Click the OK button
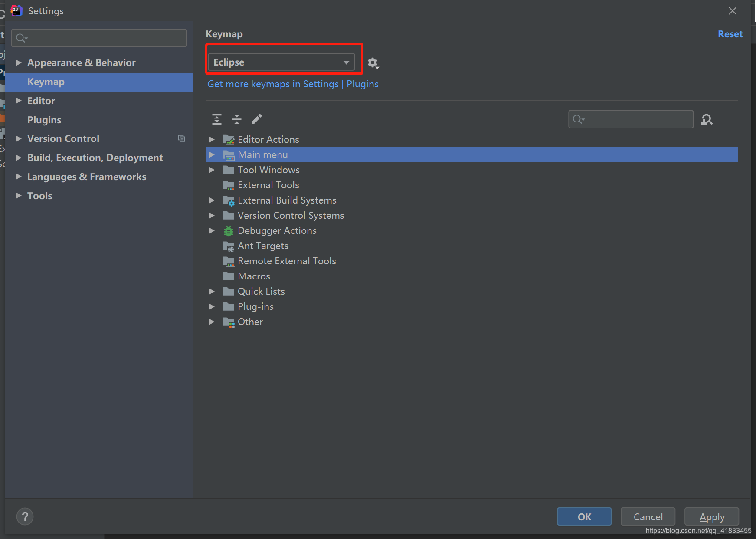The height and width of the screenshot is (539, 756). (x=584, y=516)
